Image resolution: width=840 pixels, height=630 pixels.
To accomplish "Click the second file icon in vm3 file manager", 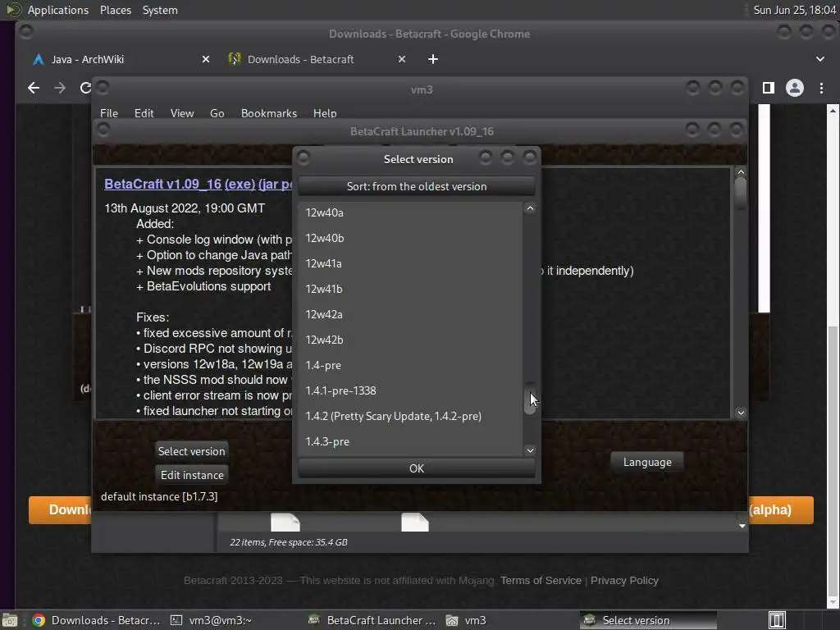I will 415,523.
